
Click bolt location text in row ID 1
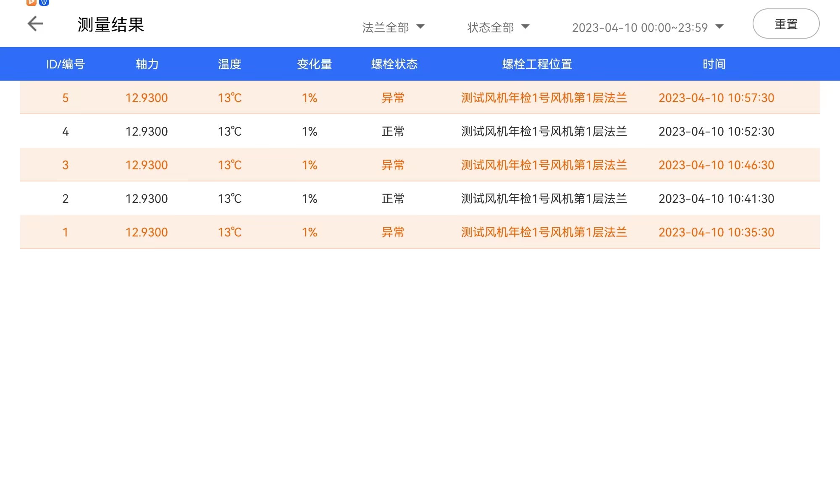click(x=544, y=232)
